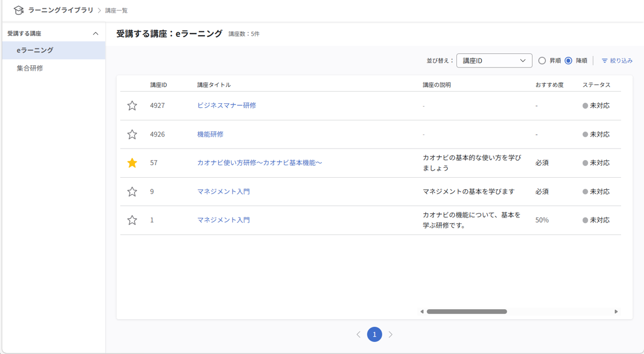Click the horizontal scrollbar thumb
The image size is (644, 354).
point(467,312)
